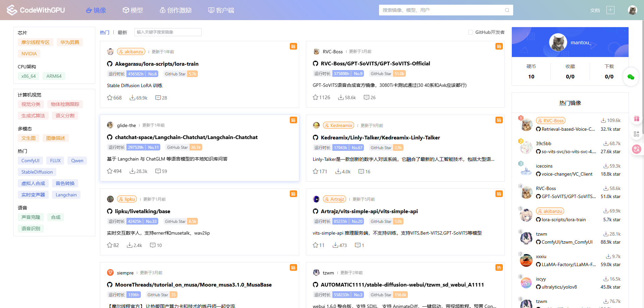The width and height of the screenshot is (644, 308).
Task: Click star icon on GPT-SoVITS-Official card
Action: (315, 98)
